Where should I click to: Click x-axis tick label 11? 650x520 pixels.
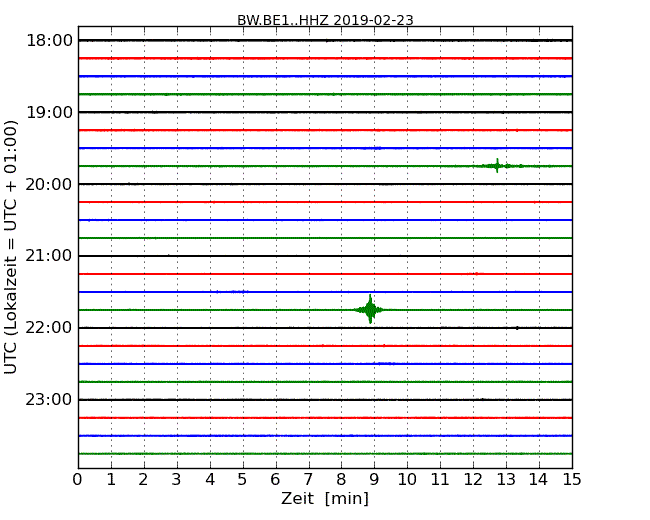click(x=440, y=479)
